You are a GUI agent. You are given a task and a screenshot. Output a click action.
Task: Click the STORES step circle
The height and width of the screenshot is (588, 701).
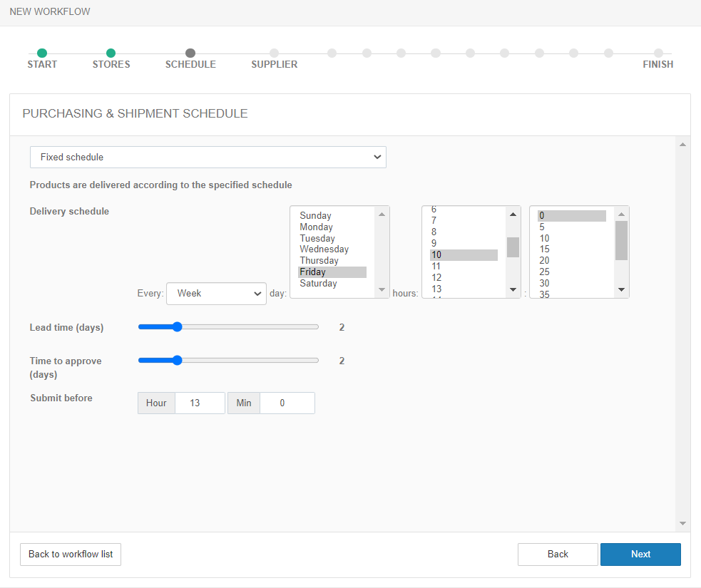[x=111, y=53]
